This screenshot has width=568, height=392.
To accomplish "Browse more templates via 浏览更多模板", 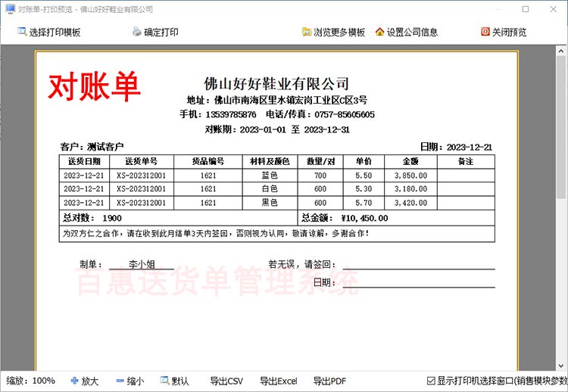I will (x=334, y=32).
